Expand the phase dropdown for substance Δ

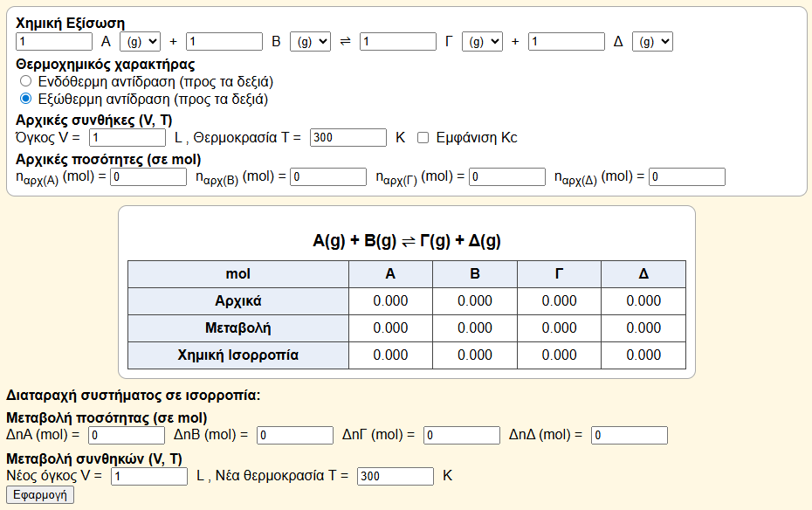(x=652, y=41)
